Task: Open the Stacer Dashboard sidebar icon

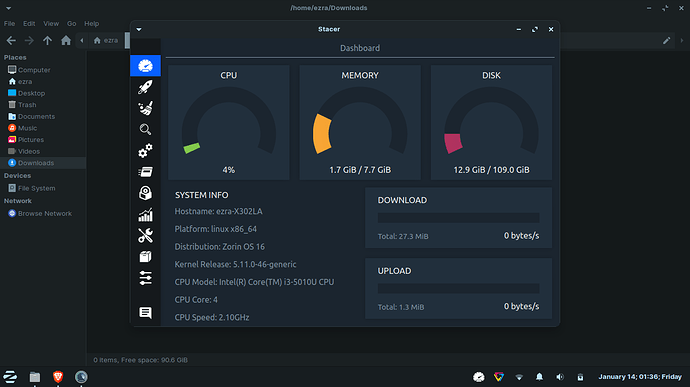Action: click(x=145, y=66)
